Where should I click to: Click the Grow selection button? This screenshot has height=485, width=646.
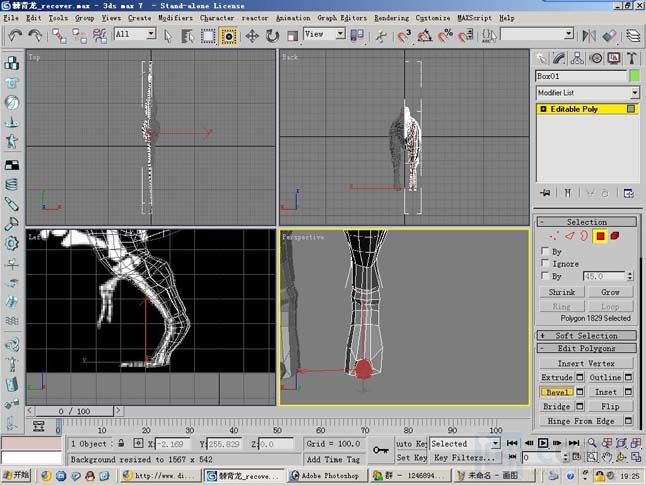[x=610, y=292]
